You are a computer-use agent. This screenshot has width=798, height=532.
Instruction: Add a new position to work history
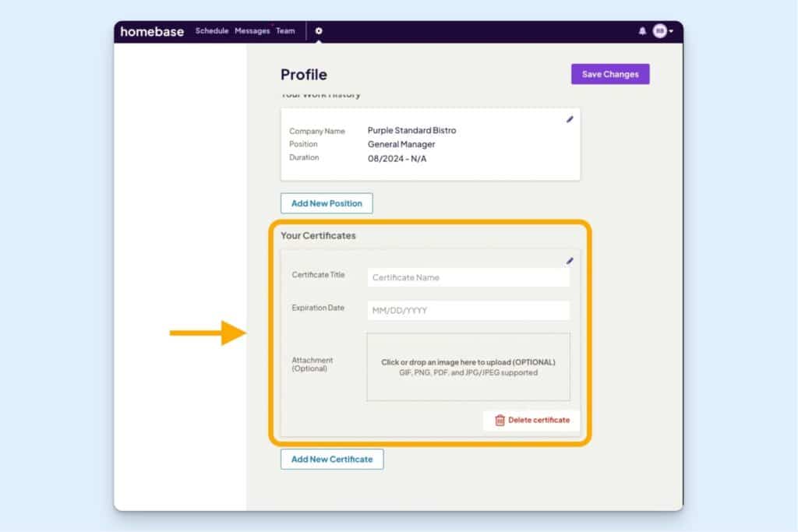click(327, 203)
